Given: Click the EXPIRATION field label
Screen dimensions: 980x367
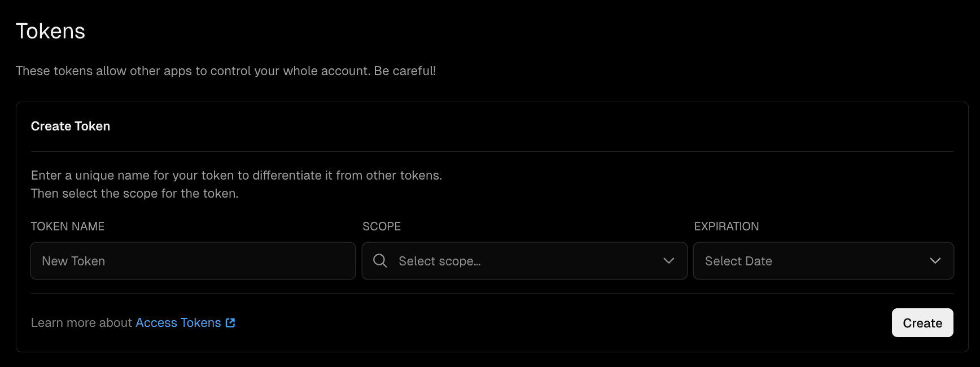Looking at the screenshot, I should coord(726,226).
